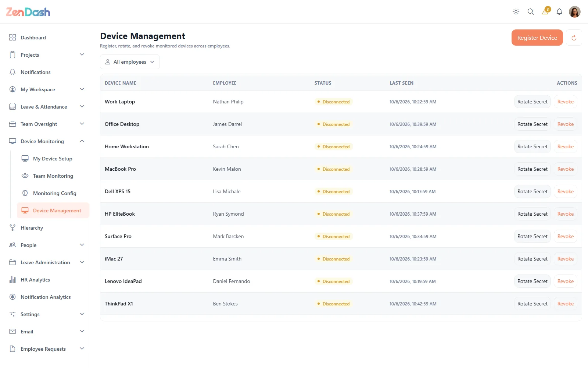Collapse the Device Monitoring section chevron
This screenshot has width=588, height=368.
(82, 141)
